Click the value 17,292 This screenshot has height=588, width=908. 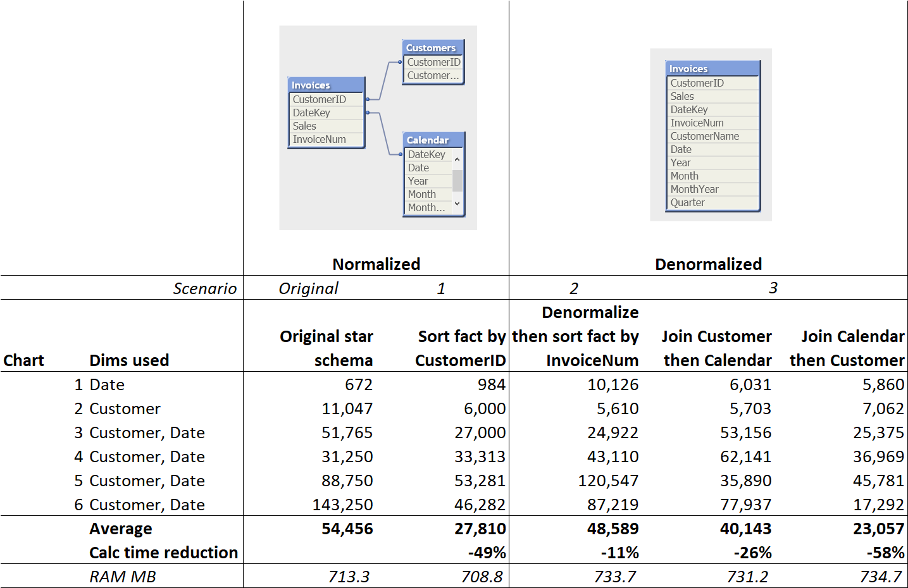click(879, 505)
